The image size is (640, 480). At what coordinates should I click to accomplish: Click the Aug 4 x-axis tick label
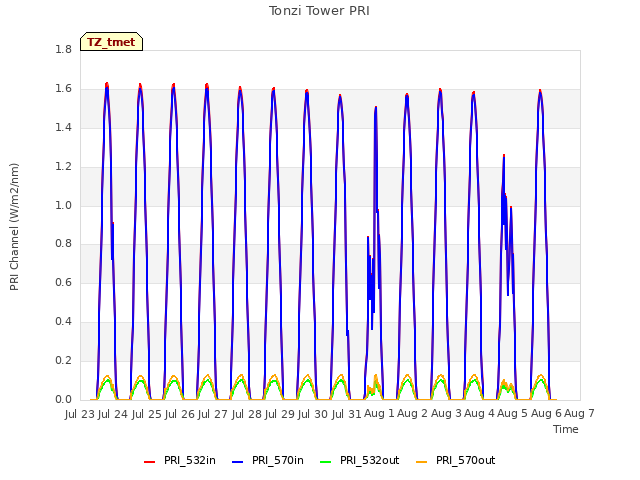pyautogui.click(x=479, y=414)
